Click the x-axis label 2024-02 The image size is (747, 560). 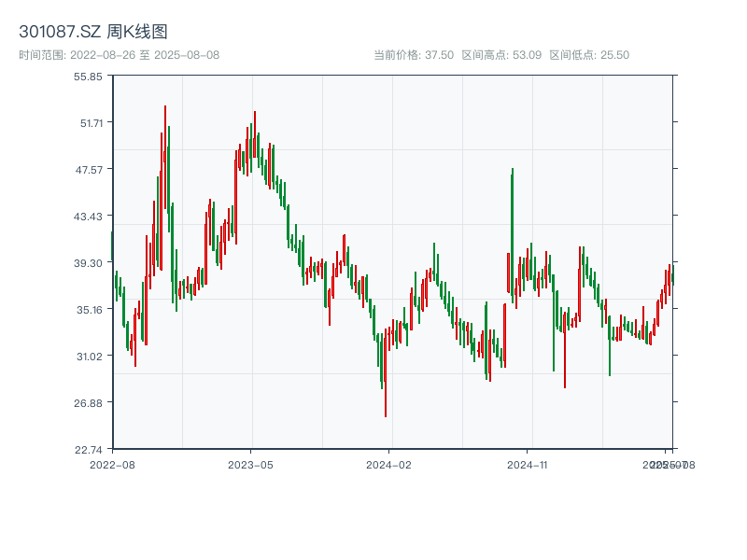(388, 465)
